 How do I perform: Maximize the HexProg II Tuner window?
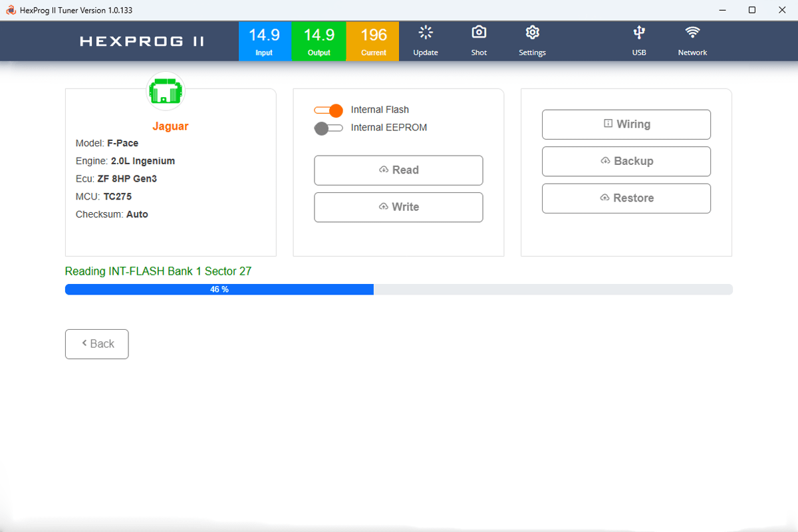pos(752,10)
